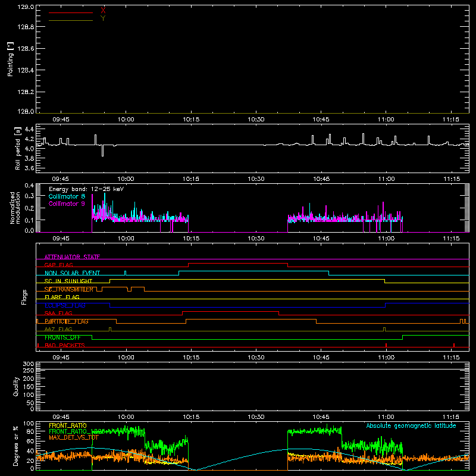
Task: Click 10:15 below the Flags plot
Action: pos(191,358)
